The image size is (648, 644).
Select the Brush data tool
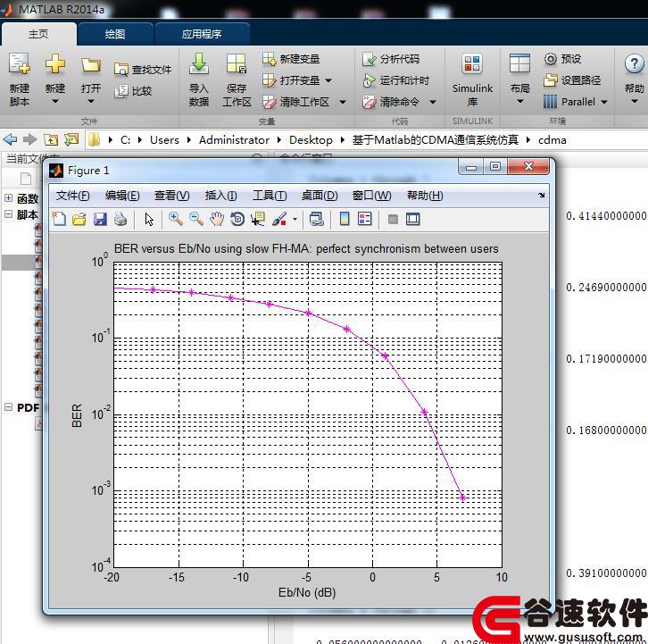[x=279, y=219]
